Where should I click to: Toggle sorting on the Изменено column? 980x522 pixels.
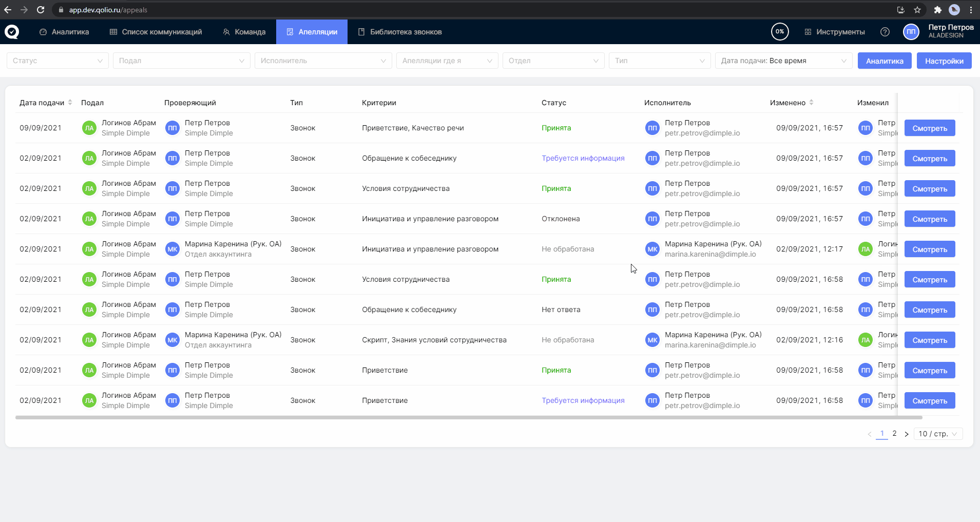coord(811,102)
